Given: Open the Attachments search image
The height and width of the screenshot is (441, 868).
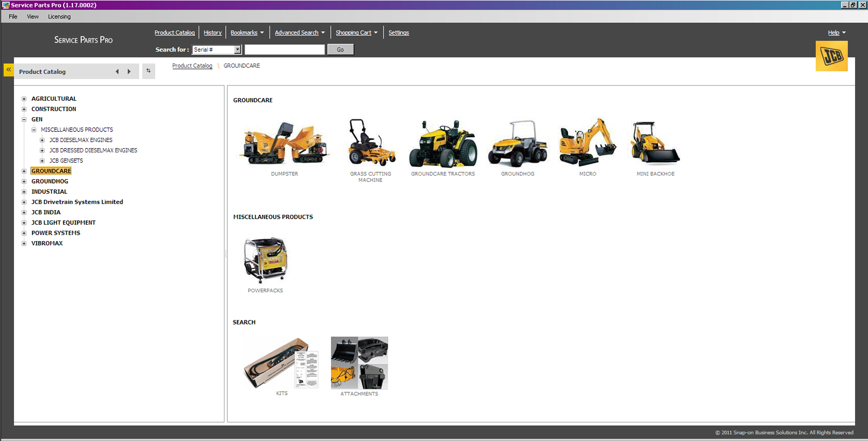Looking at the screenshot, I should (360, 363).
